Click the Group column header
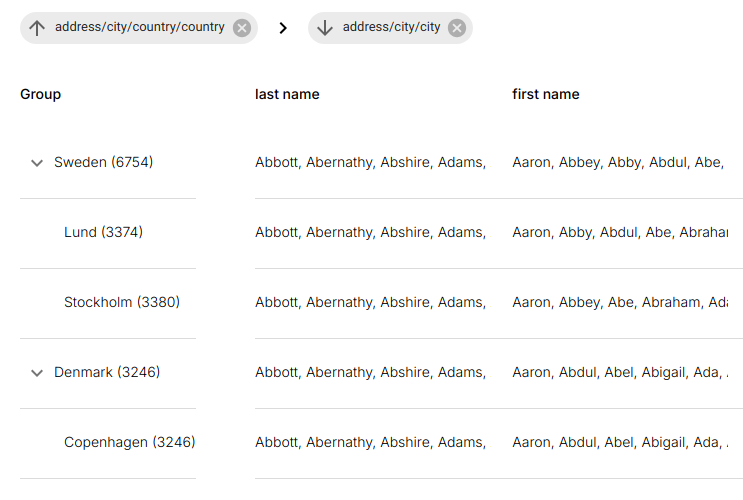 click(41, 94)
